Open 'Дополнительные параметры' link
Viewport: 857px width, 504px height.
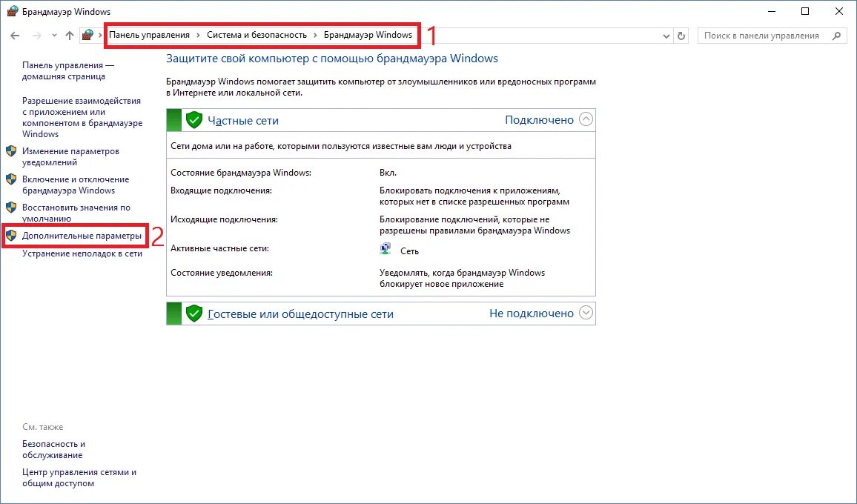tap(82, 236)
